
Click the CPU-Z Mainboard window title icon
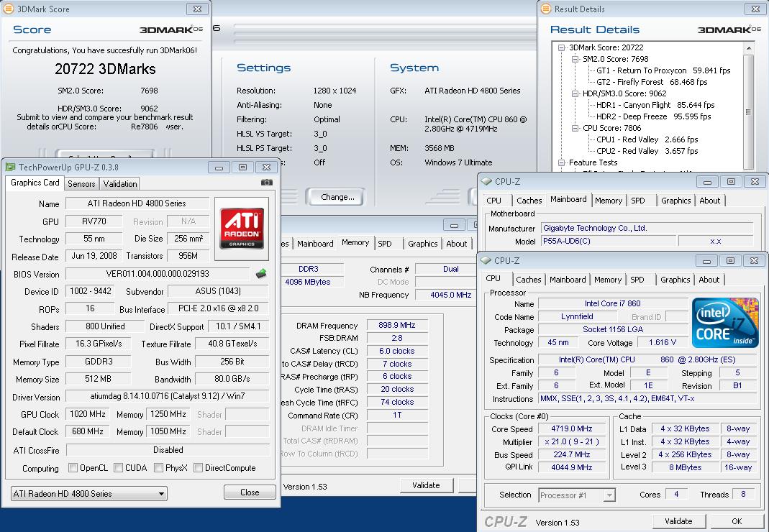[x=486, y=181]
